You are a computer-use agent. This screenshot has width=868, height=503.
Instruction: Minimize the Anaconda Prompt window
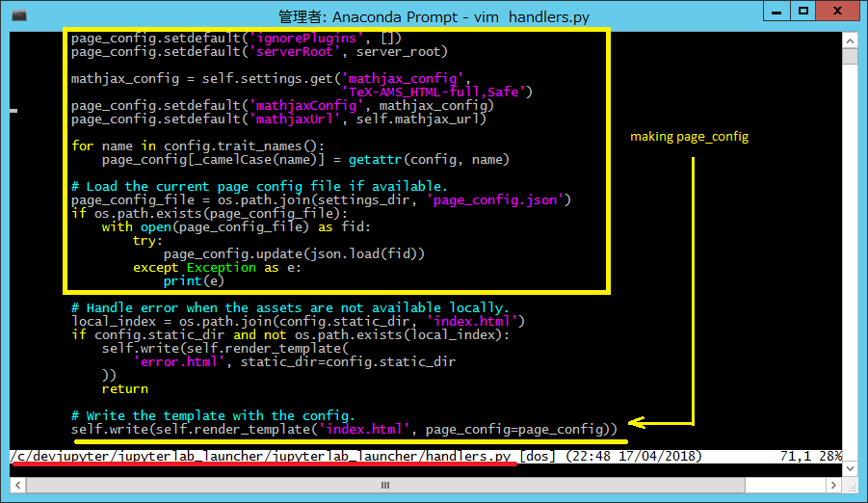[x=776, y=12]
